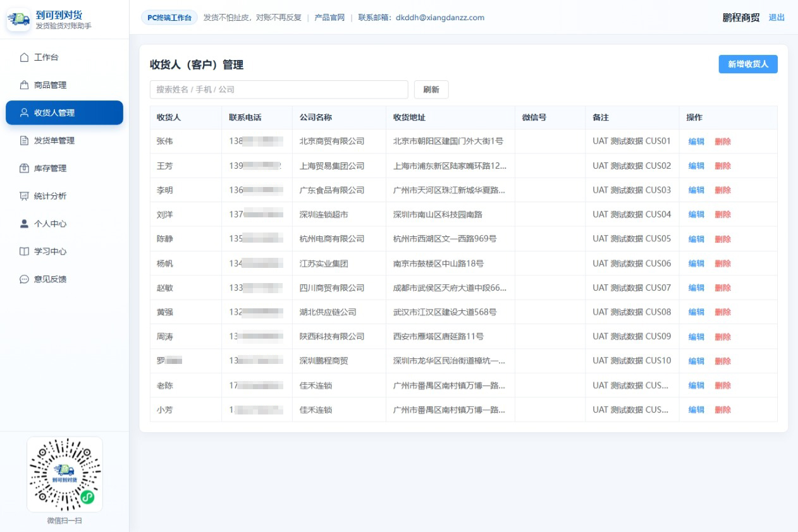Edit the 周涛 row
This screenshot has height=532, width=798.
click(696, 337)
